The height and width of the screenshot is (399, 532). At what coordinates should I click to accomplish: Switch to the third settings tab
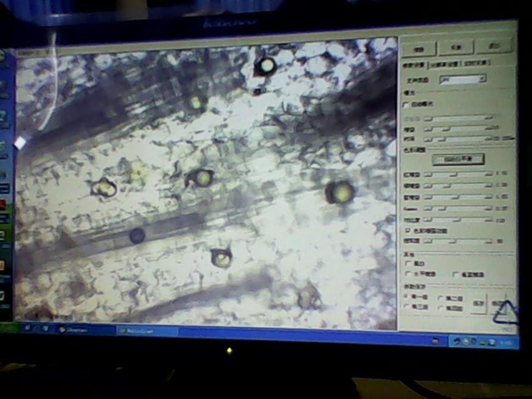coord(476,63)
